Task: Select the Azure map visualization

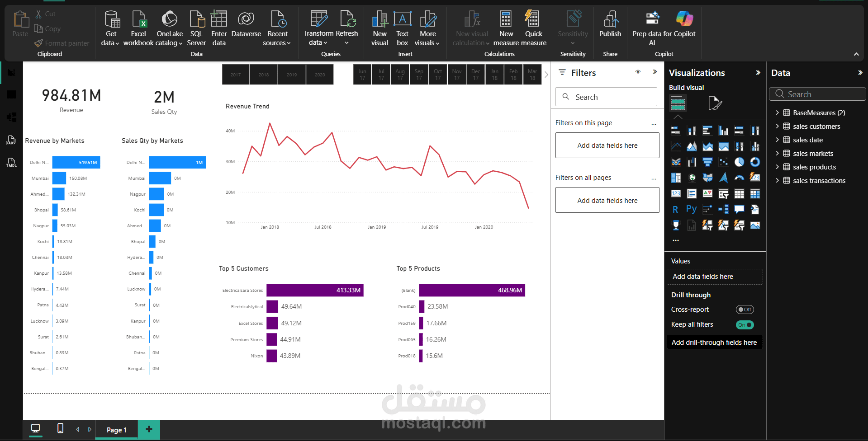Action: [x=723, y=178]
